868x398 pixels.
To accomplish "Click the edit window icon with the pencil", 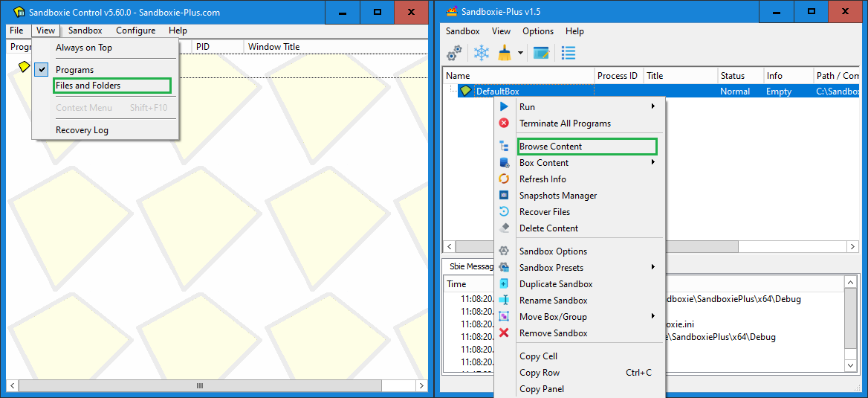I will [541, 53].
